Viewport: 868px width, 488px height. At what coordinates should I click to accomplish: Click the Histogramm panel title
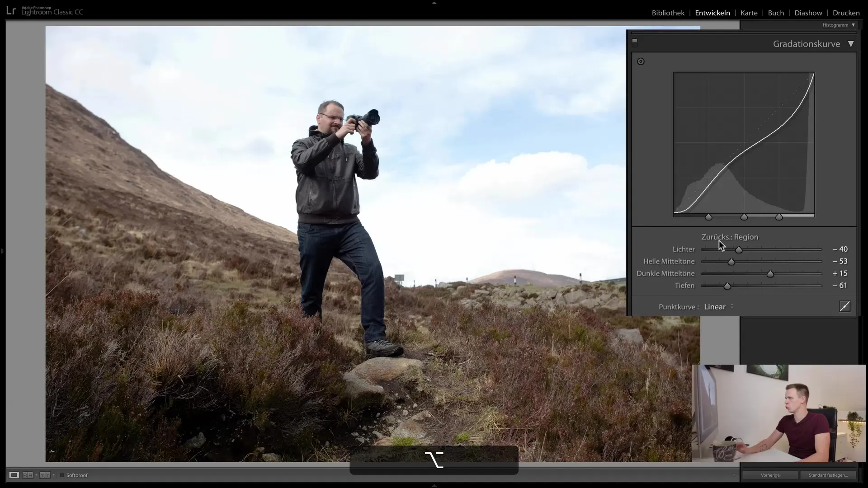[x=835, y=25]
